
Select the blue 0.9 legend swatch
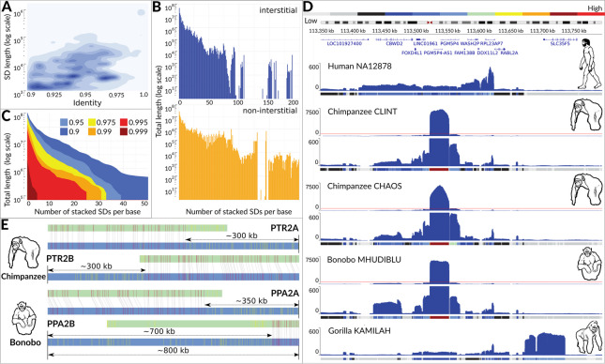coord(63,131)
